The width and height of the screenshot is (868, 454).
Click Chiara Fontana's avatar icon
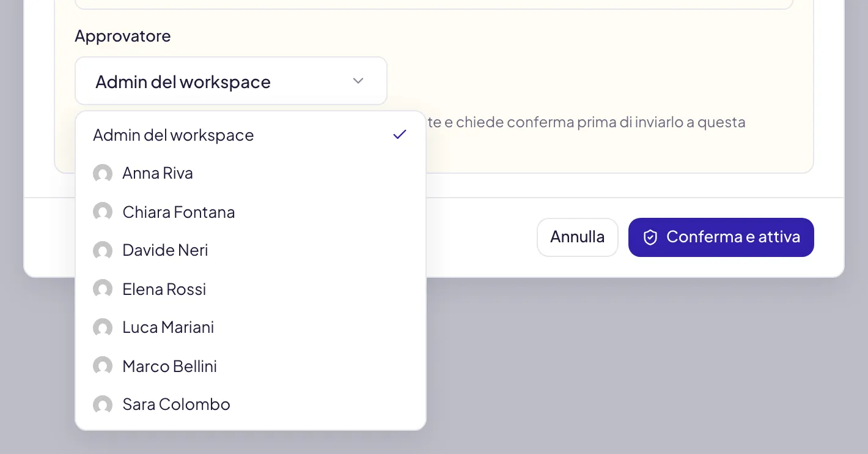[103, 212]
